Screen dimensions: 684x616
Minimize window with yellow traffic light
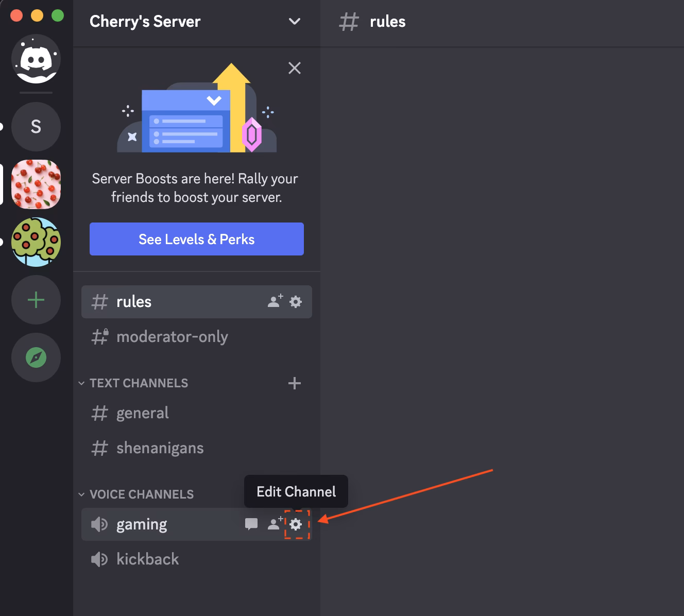tap(37, 15)
